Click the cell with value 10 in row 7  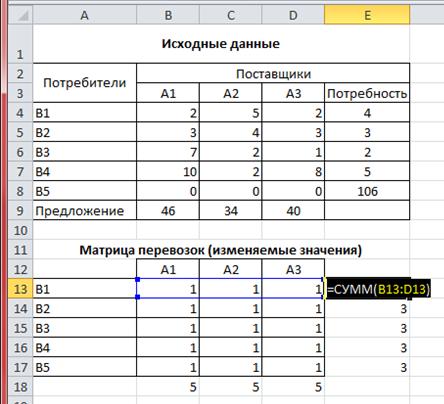(168, 171)
